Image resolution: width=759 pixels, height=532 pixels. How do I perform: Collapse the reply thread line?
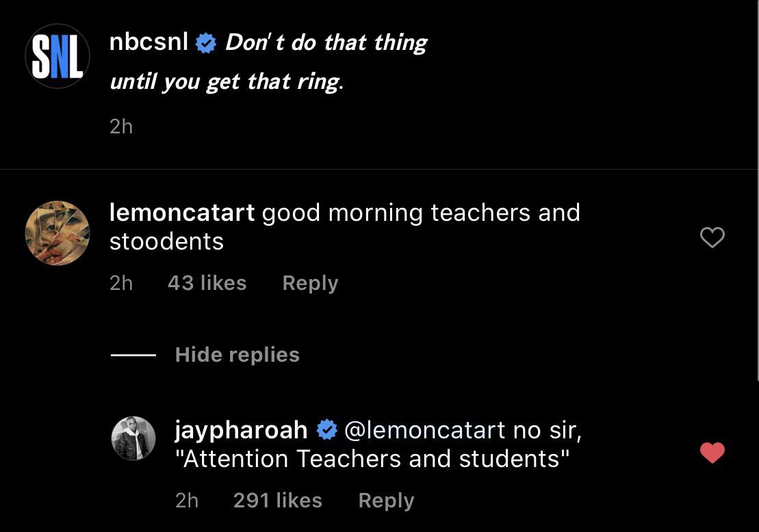133,354
